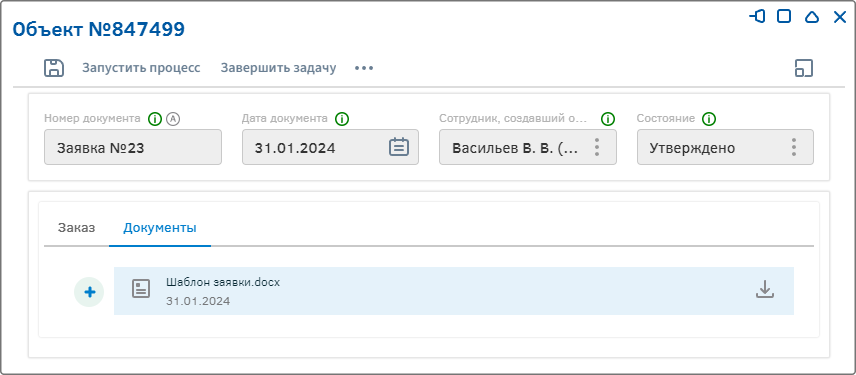Switch to the Заказ tab
856x375 pixels.
tap(76, 228)
